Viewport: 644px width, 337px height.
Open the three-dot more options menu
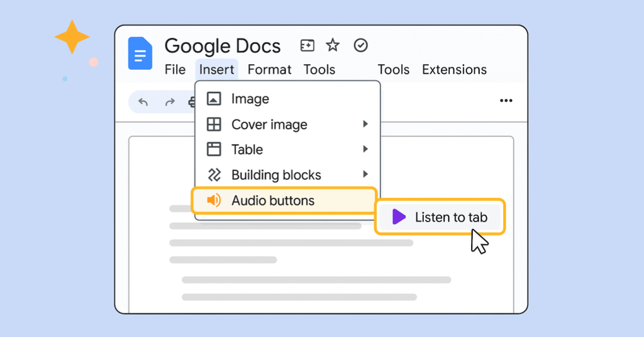coord(506,101)
